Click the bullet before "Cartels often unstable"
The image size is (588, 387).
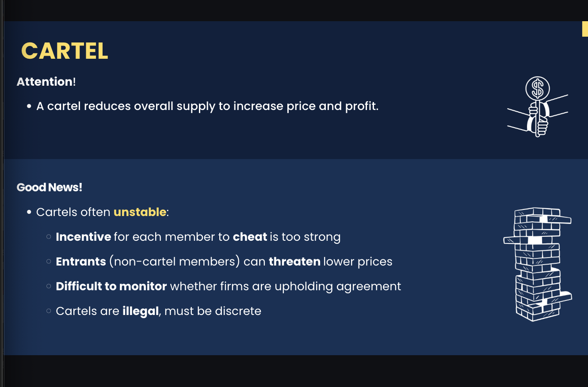(29, 212)
